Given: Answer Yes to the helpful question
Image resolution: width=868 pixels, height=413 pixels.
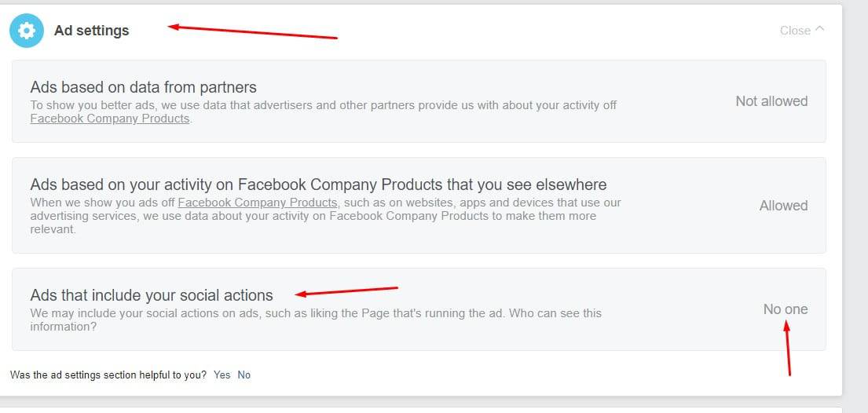Looking at the screenshot, I should (x=222, y=375).
